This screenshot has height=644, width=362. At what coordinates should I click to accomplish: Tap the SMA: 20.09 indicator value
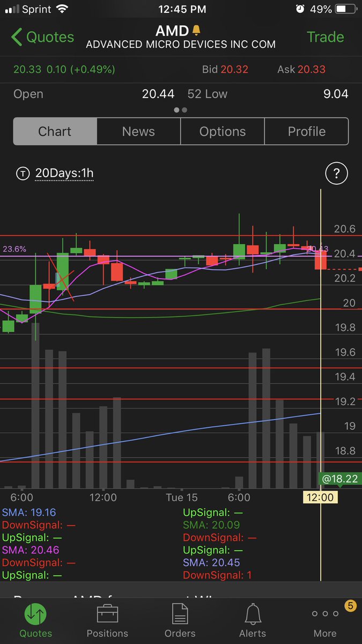click(211, 525)
